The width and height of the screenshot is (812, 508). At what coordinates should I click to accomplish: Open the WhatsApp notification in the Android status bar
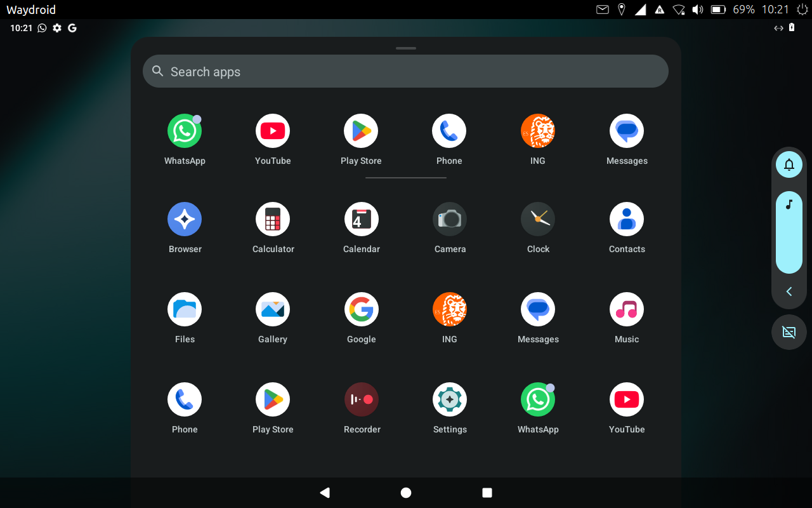coord(42,28)
